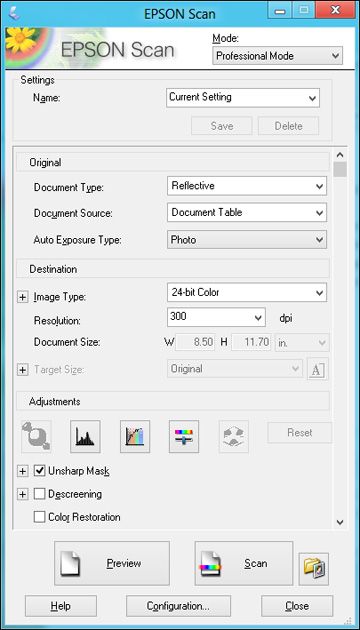The height and width of the screenshot is (630, 360).
Task: Click the target size orientation icon
Action: (317, 369)
